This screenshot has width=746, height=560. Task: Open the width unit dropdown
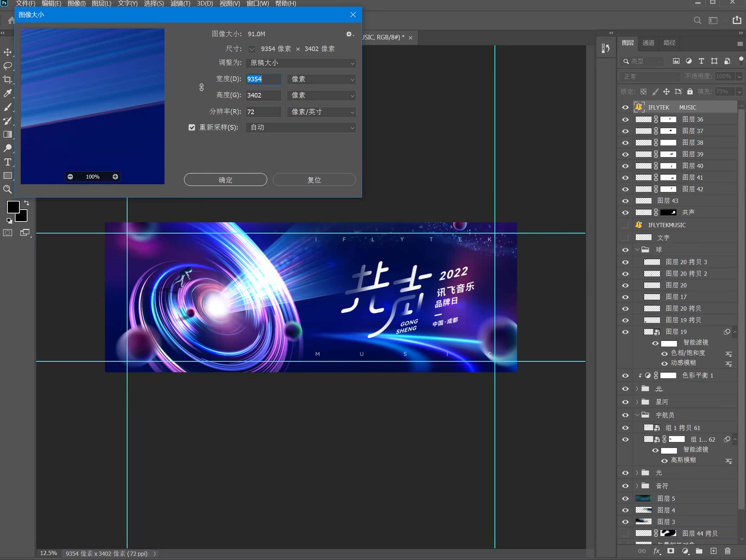(321, 79)
